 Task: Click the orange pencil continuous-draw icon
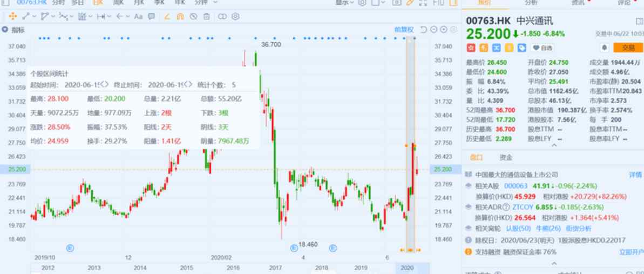tap(167, 16)
